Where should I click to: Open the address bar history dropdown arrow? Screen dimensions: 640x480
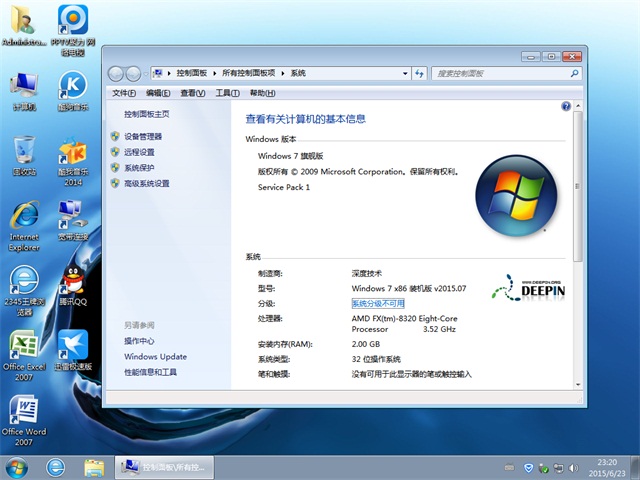405,73
